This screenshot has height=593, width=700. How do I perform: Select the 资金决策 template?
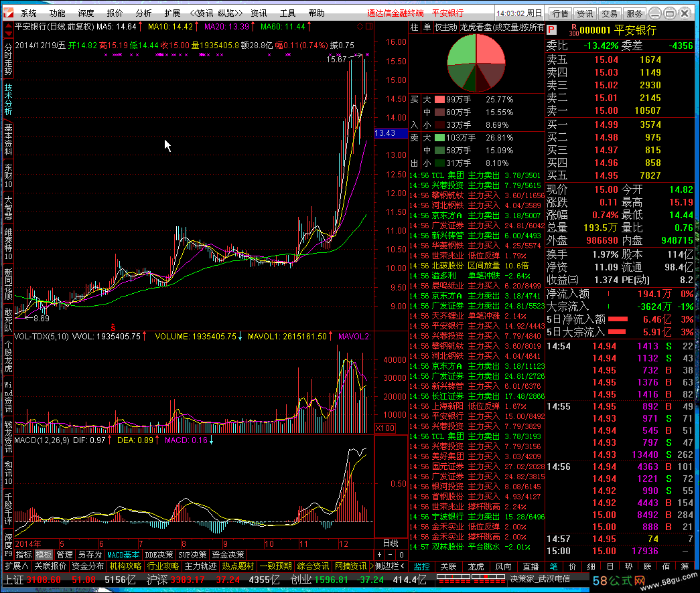click(x=228, y=555)
